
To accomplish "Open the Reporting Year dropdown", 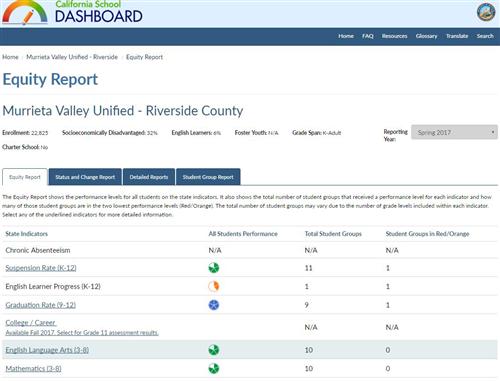I will pos(454,132).
